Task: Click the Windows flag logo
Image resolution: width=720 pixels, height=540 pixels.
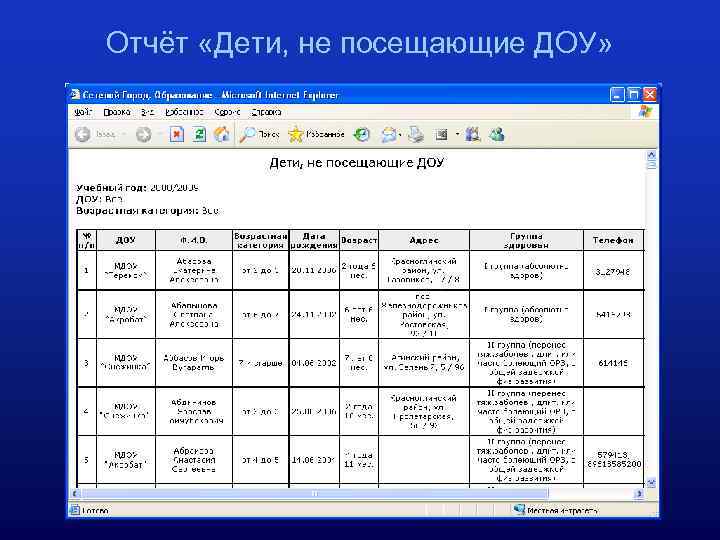Action: (645, 112)
